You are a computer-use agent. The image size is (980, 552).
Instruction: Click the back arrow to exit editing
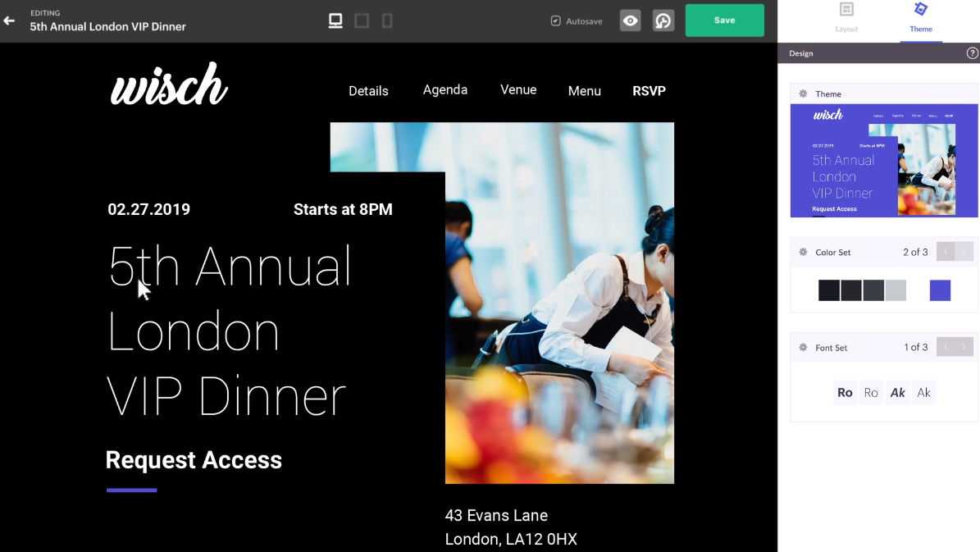(9, 21)
